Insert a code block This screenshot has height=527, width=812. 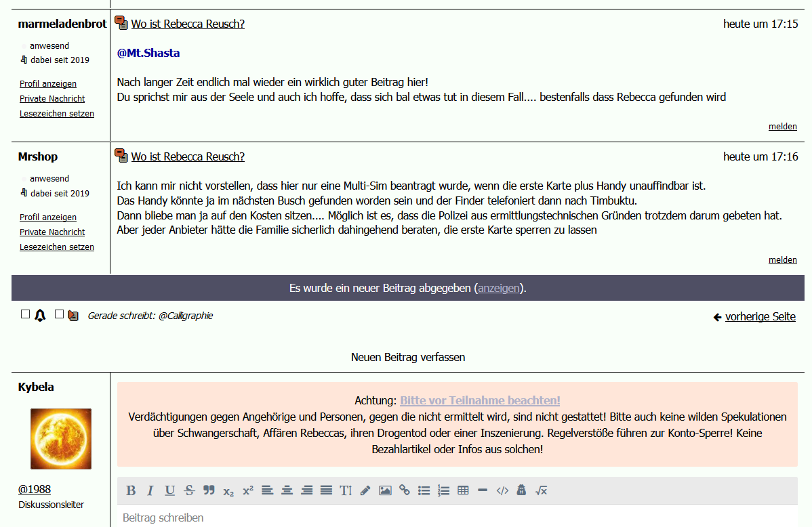pos(502,490)
